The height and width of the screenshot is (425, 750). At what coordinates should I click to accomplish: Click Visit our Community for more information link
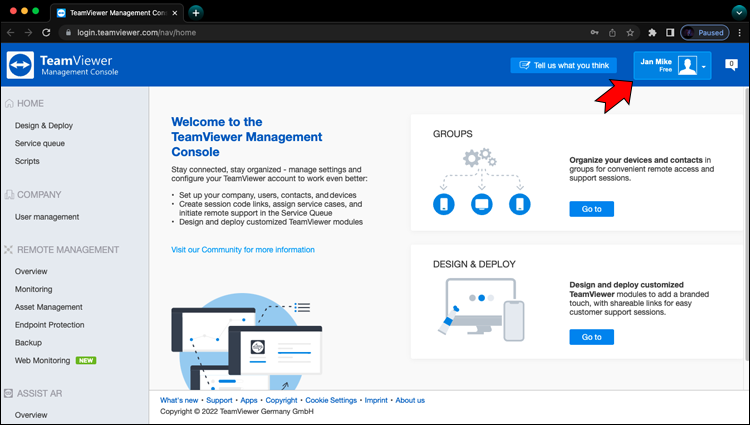pos(243,250)
